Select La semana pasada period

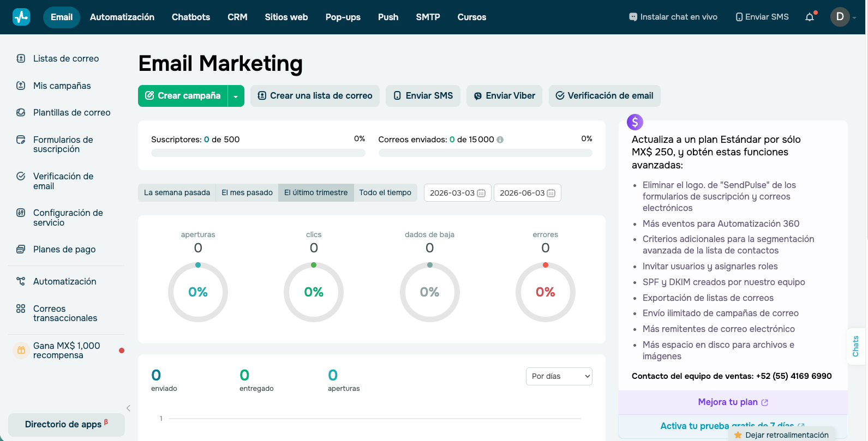[x=177, y=192]
